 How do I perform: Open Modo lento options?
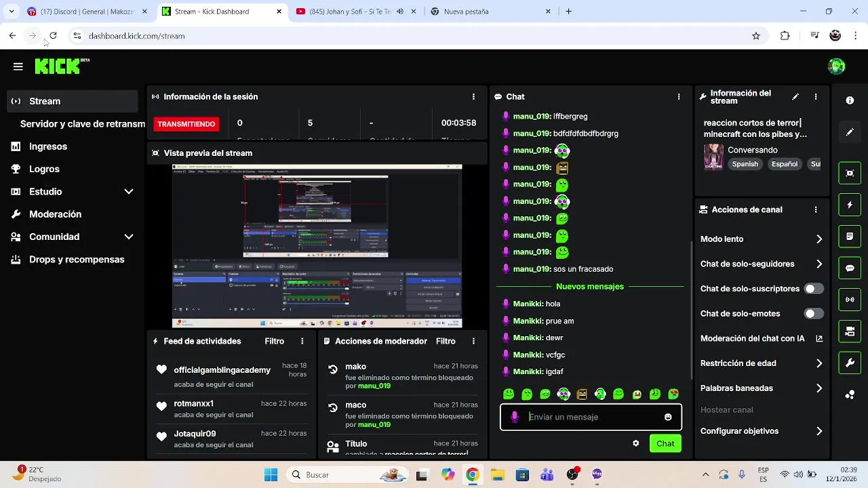click(x=762, y=239)
